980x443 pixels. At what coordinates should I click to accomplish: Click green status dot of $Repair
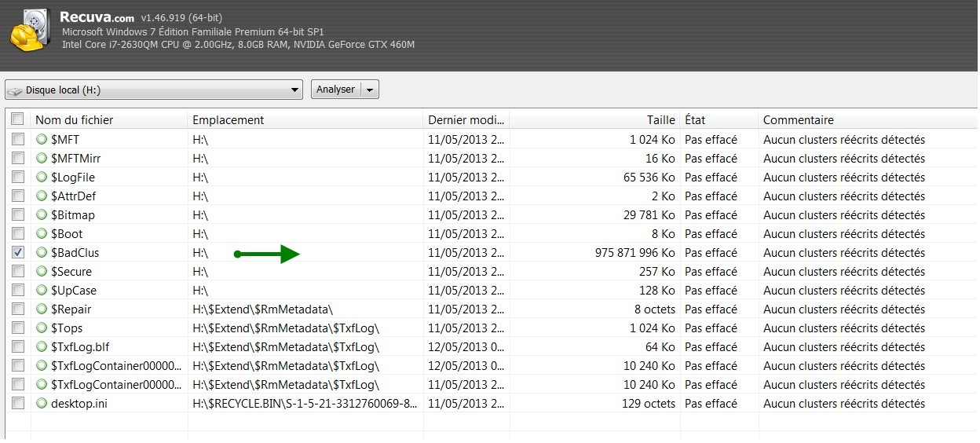tap(42, 309)
